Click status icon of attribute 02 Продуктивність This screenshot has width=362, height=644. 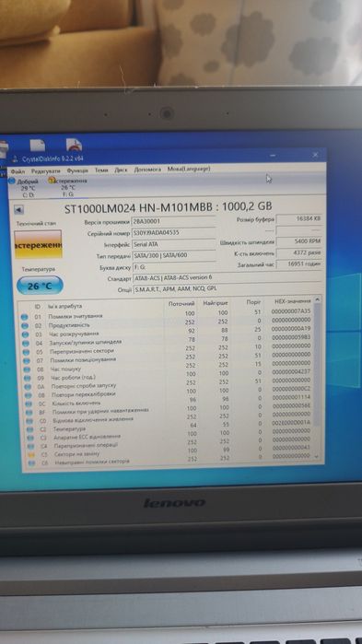(24, 326)
